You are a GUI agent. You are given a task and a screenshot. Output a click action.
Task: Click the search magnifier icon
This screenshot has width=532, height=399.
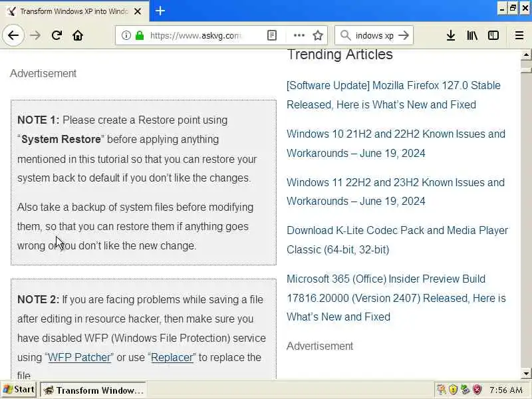click(x=345, y=35)
